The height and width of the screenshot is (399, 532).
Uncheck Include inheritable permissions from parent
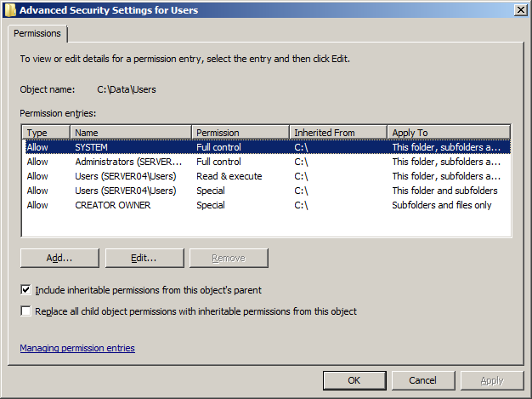pos(26,290)
